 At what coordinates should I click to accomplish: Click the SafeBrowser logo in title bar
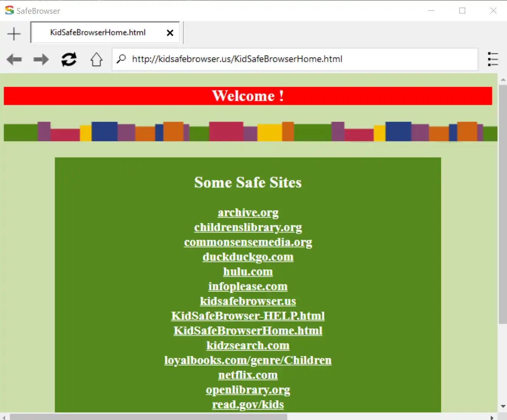tap(9, 10)
